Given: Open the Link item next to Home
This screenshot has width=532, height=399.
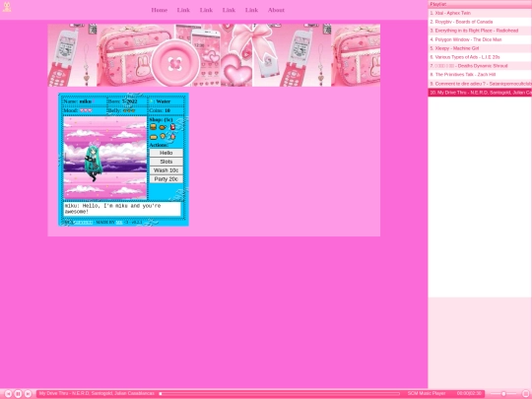Looking at the screenshot, I should [x=183, y=10].
